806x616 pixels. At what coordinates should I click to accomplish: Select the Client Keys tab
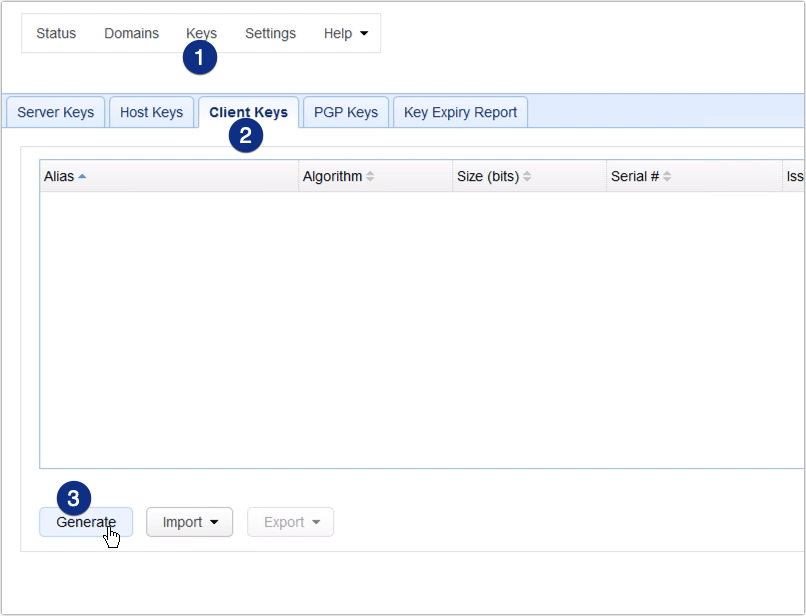tap(248, 111)
